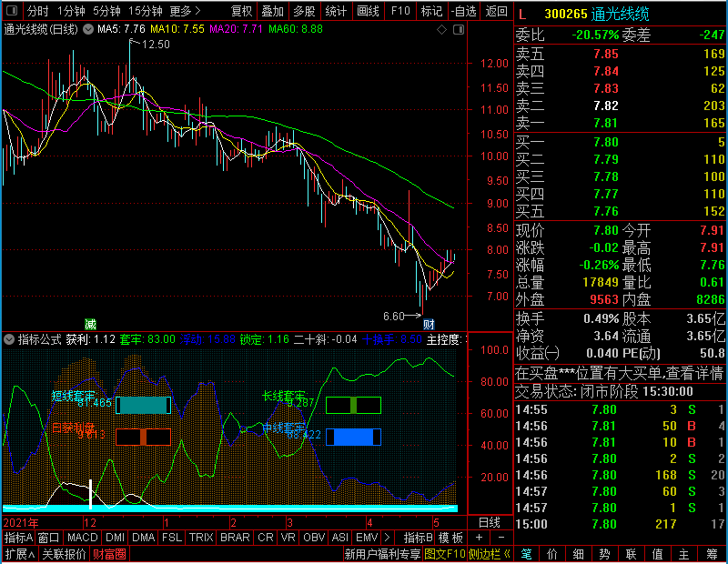Open the 财富圈 tab
This screenshot has width=728, height=564.
(109, 554)
